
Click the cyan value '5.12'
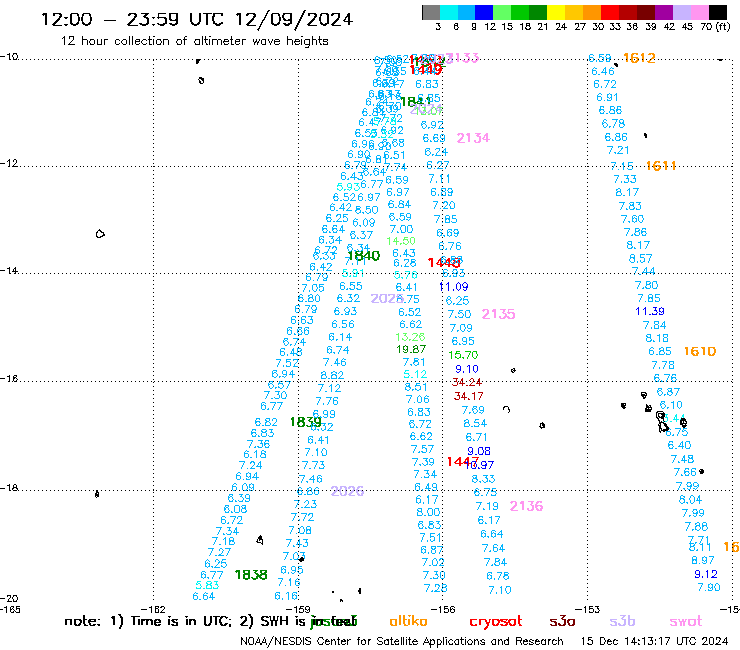coord(415,374)
